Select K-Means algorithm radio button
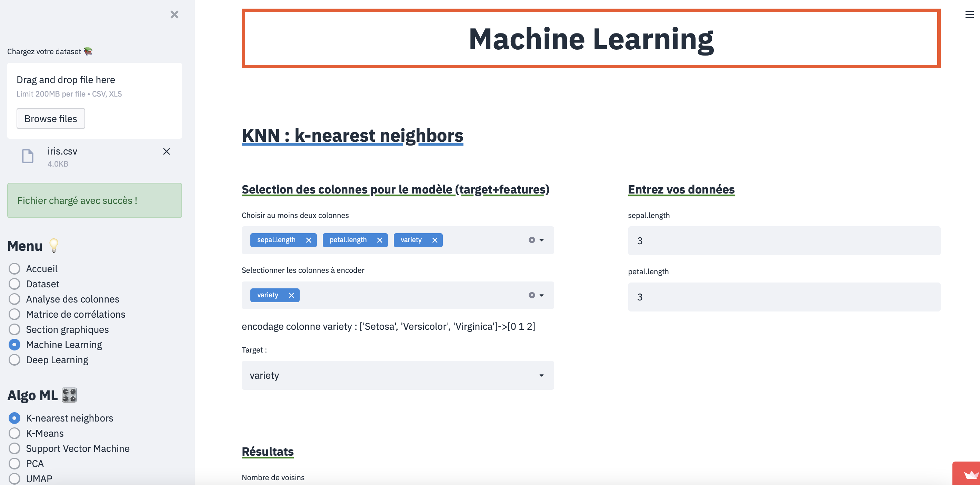This screenshot has height=485, width=980. point(14,433)
